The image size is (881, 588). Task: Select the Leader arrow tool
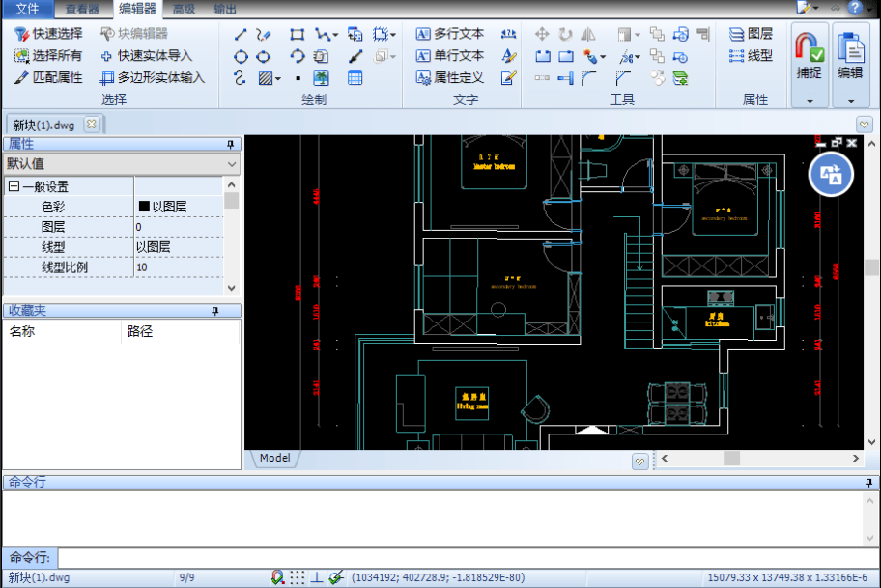pos(355,56)
